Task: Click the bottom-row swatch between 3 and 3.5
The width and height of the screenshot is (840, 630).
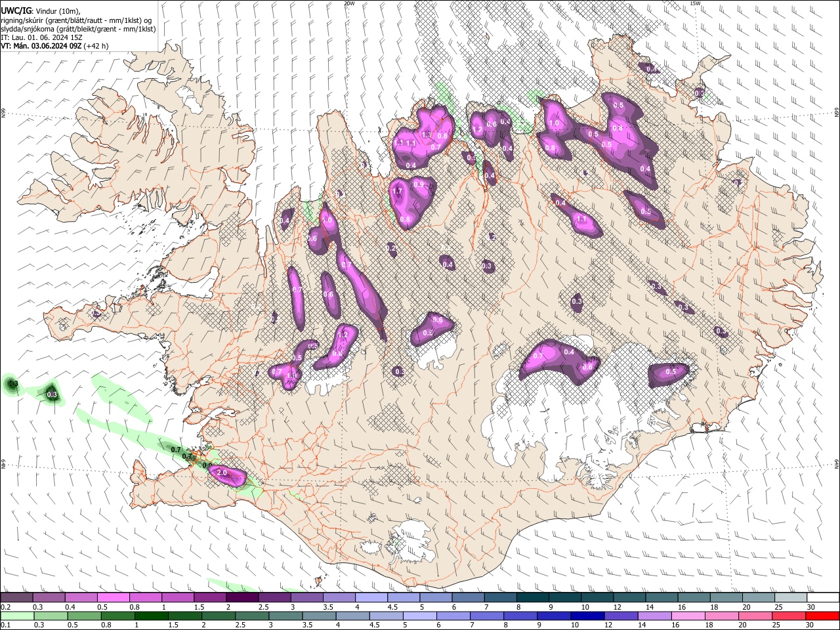Action: point(286,616)
